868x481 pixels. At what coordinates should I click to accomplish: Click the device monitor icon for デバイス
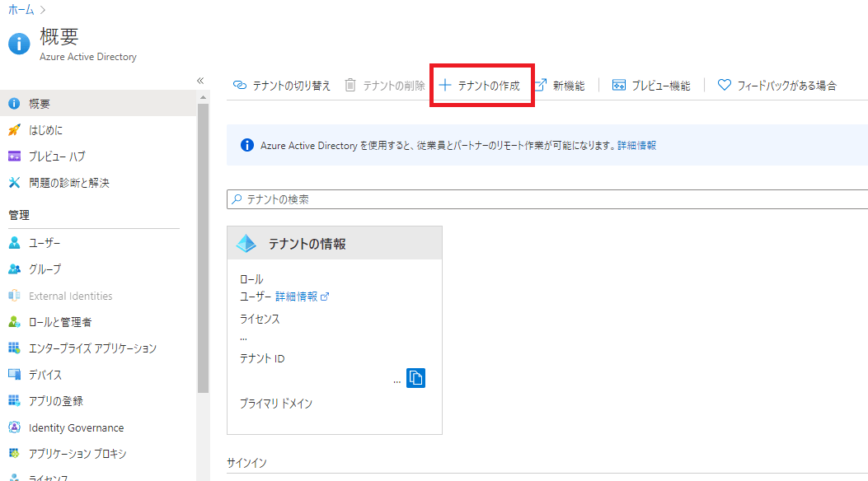14,374
